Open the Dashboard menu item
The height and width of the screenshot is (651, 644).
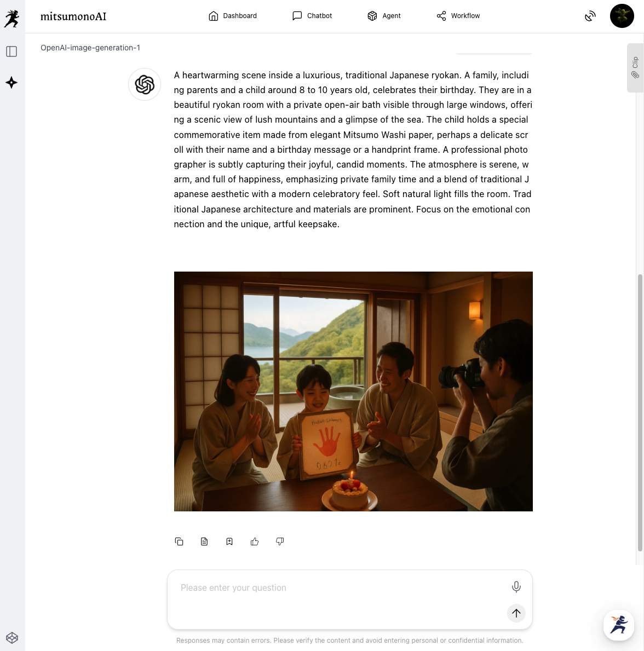click(x=233, y=16)
